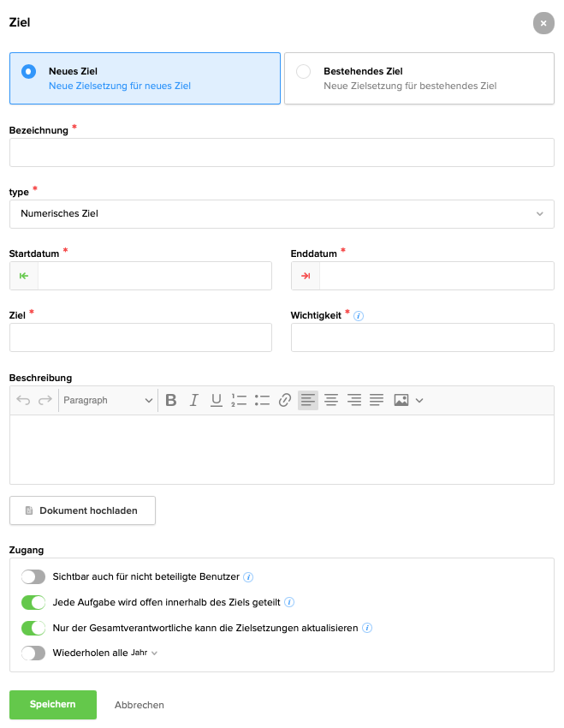The height and width of the screenshot is (728, 564).
Task: Select the Bestehendes Ziel option
Action: pos(419,79)
